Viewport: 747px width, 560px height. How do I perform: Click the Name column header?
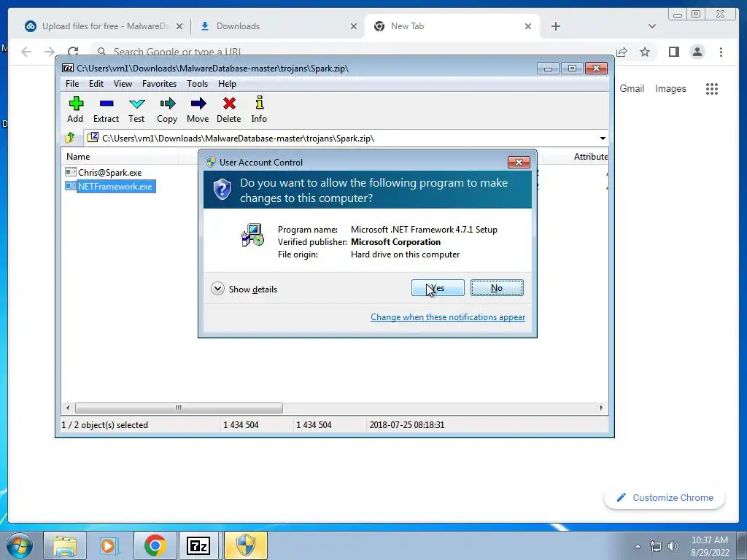(120, 157)
